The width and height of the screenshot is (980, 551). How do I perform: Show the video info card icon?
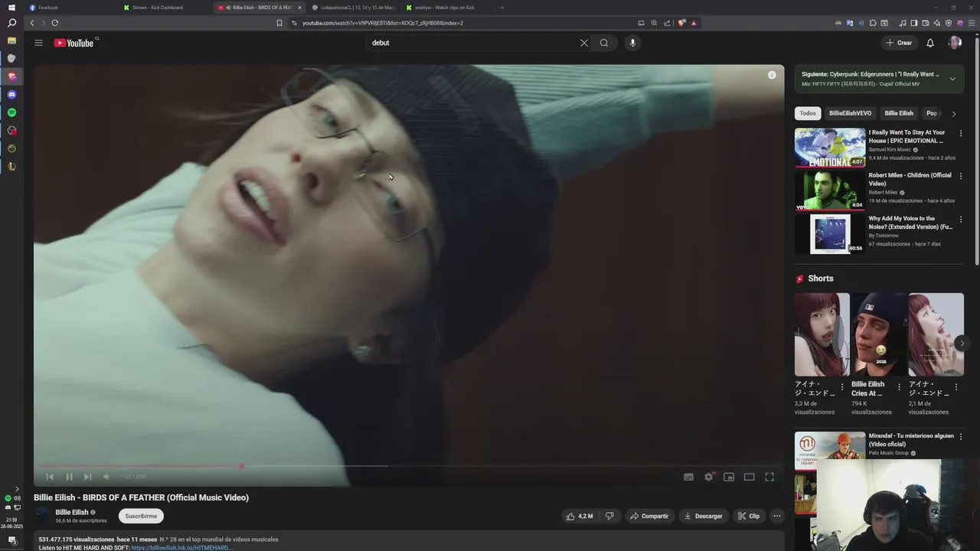[x=772, y=75]
